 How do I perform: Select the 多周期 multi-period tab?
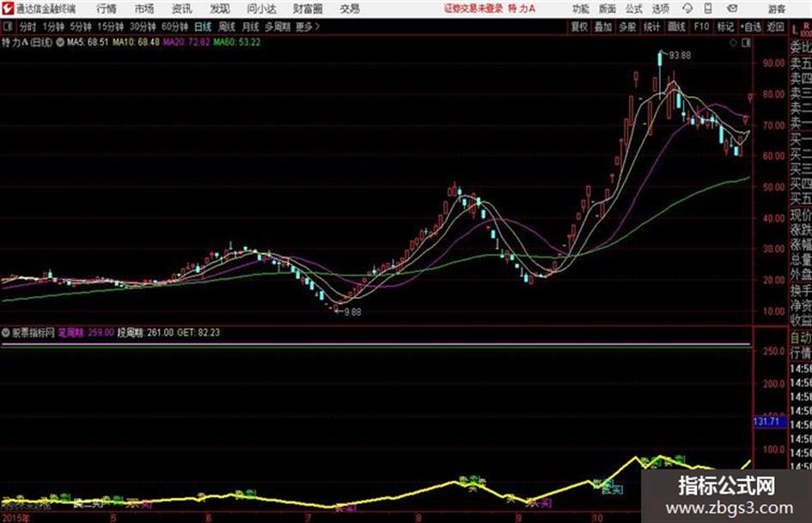click(278, 27)
